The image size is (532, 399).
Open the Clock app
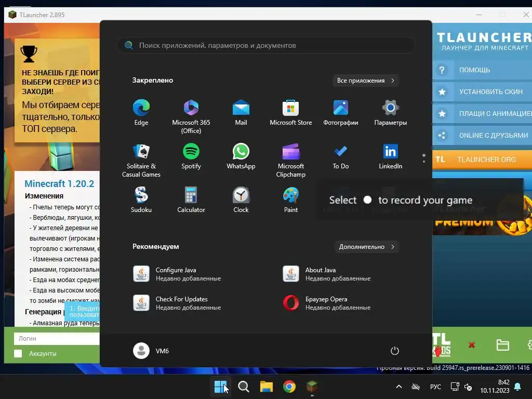point(241,199)
